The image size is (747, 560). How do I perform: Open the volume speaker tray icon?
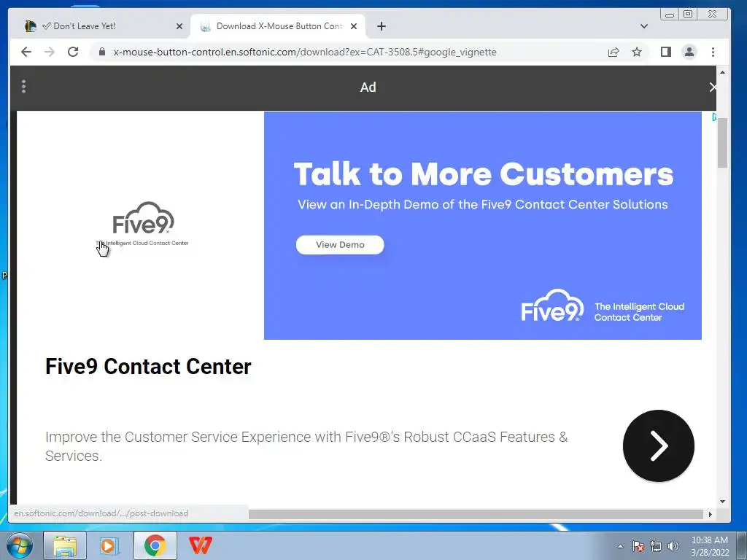(x=673, y=546)
